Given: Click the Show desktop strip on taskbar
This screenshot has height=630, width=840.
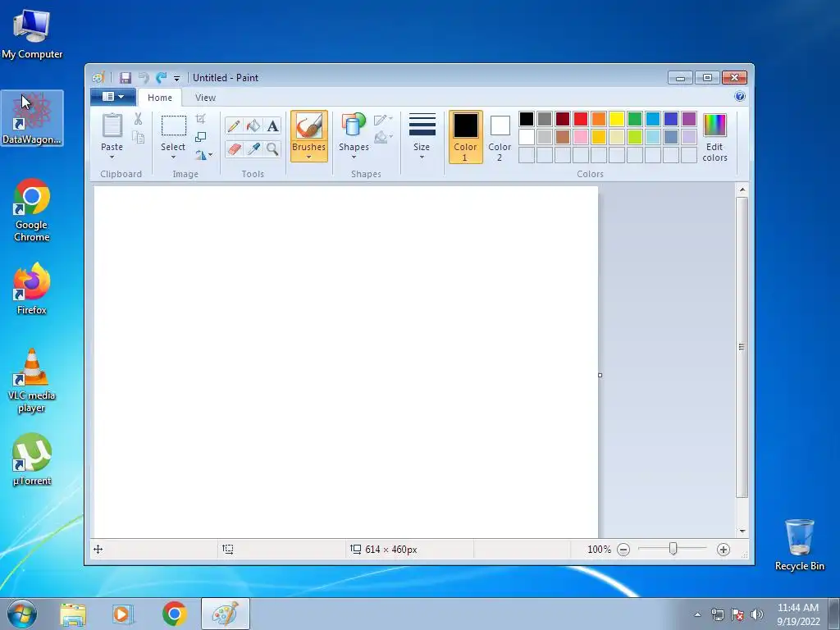Looking at the screenshot, I should (x=834, y=614).
